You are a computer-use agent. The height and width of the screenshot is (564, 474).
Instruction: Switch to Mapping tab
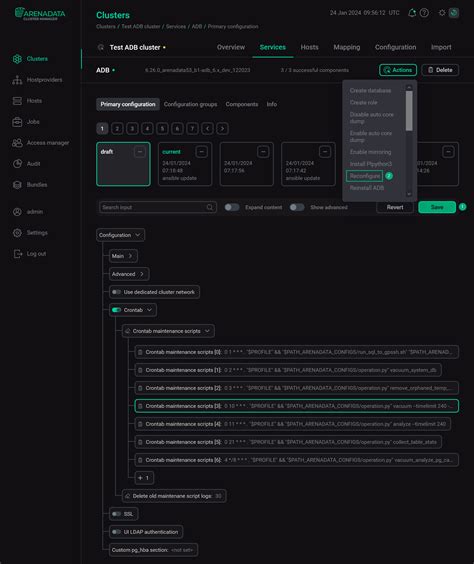[x=347, y=47]
